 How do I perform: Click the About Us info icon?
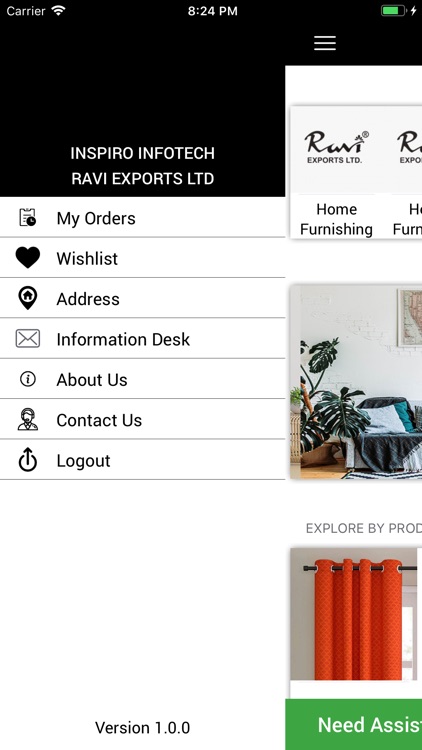[x=28, y=379]
